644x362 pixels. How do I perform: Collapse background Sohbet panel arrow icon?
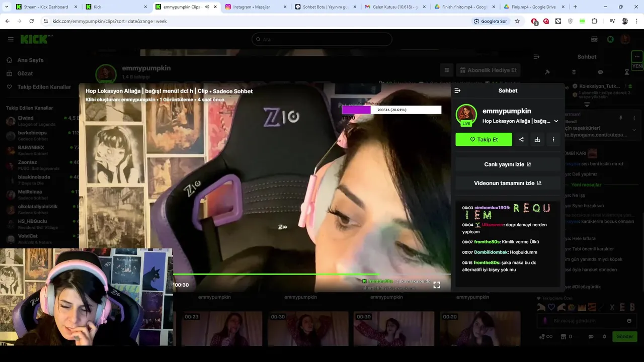click(x=536, y=57)
